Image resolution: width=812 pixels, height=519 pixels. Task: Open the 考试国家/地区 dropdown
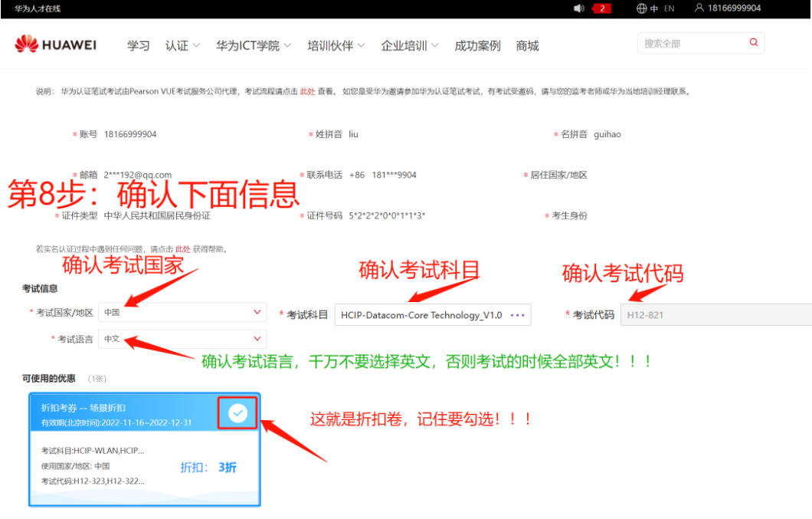[x=182, y=312]
